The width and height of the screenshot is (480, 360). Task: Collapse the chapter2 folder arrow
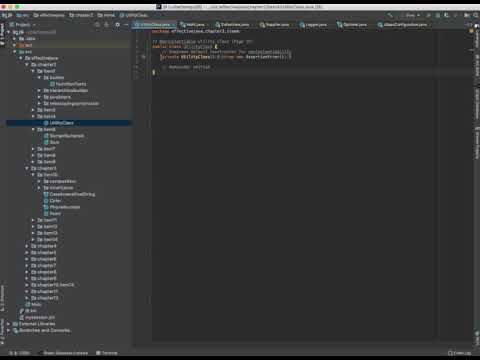coord(27,65)
